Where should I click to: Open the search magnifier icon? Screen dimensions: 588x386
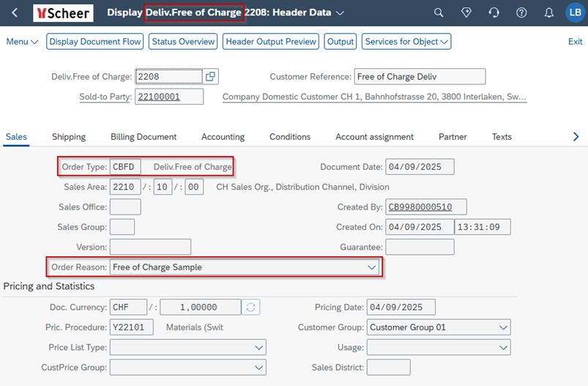[x=439, y=12]
